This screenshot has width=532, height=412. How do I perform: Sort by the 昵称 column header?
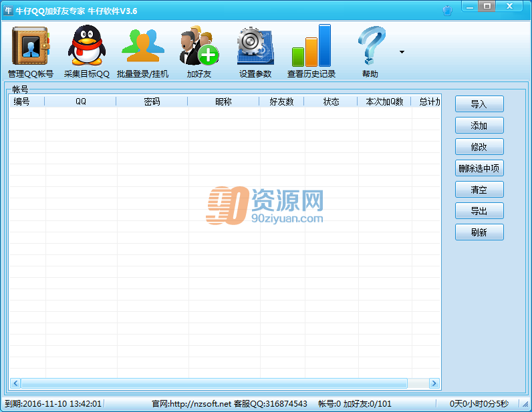223,101
